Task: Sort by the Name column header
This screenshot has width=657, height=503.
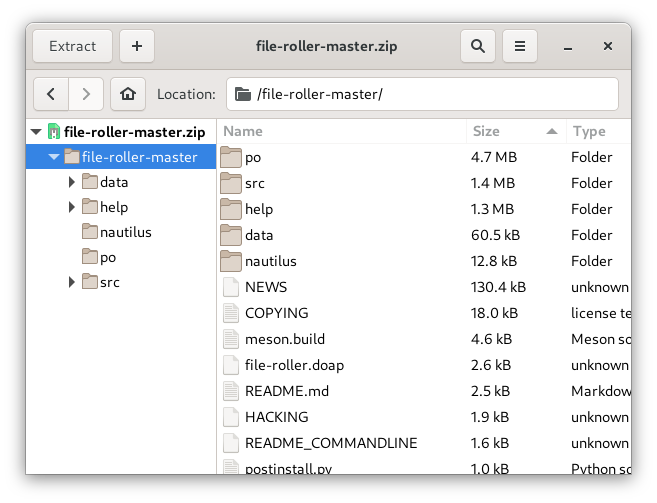Action: 341,131
